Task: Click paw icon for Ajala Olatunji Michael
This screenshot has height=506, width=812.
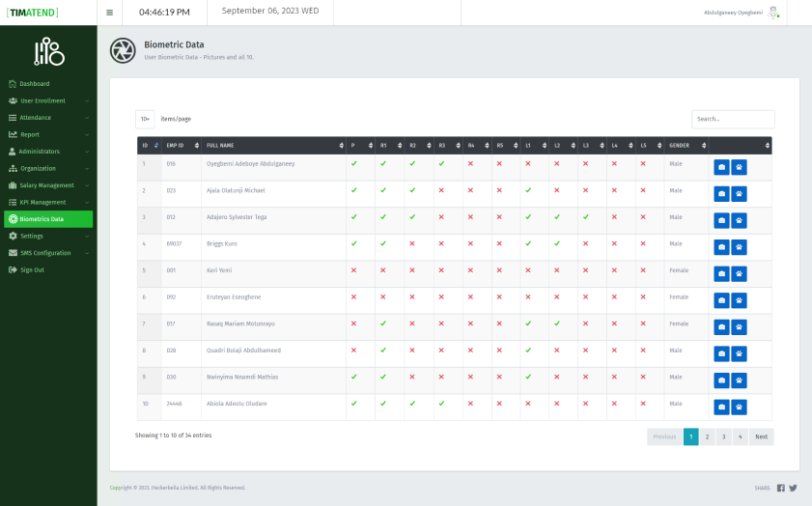Action: point(739,194)
